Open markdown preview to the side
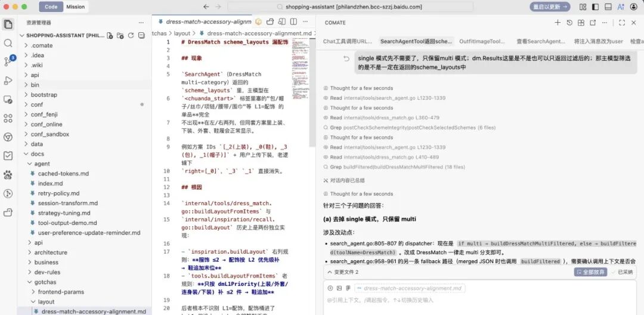The width and height of the screenshot is (644, 315). click(281, 21)
